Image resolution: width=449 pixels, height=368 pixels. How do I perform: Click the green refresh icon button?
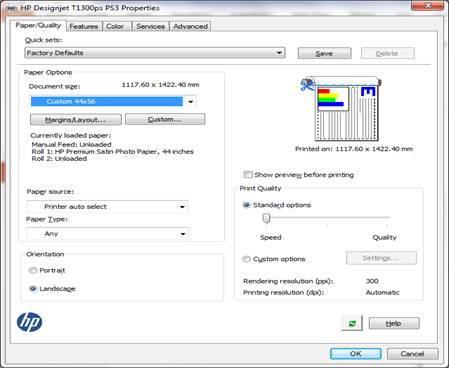[352, 323]
